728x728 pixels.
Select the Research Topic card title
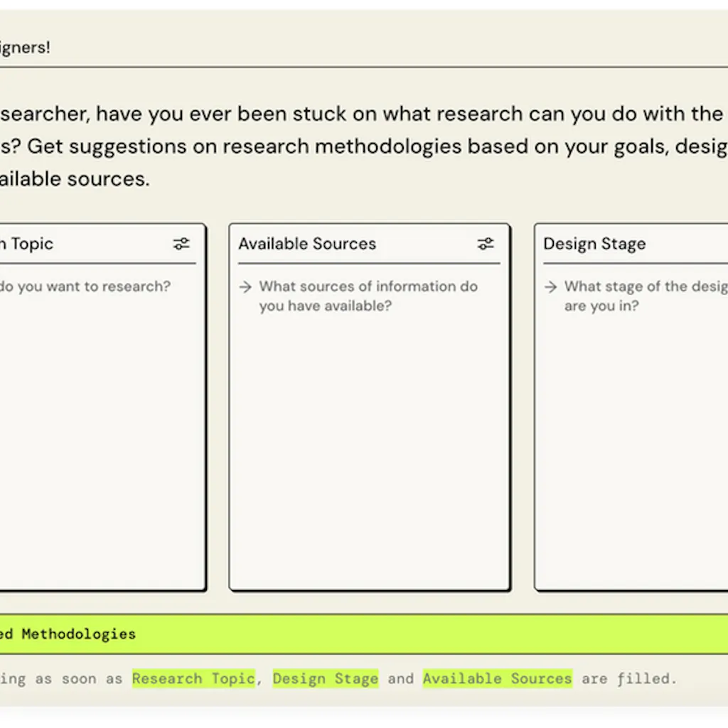point(28,244)
